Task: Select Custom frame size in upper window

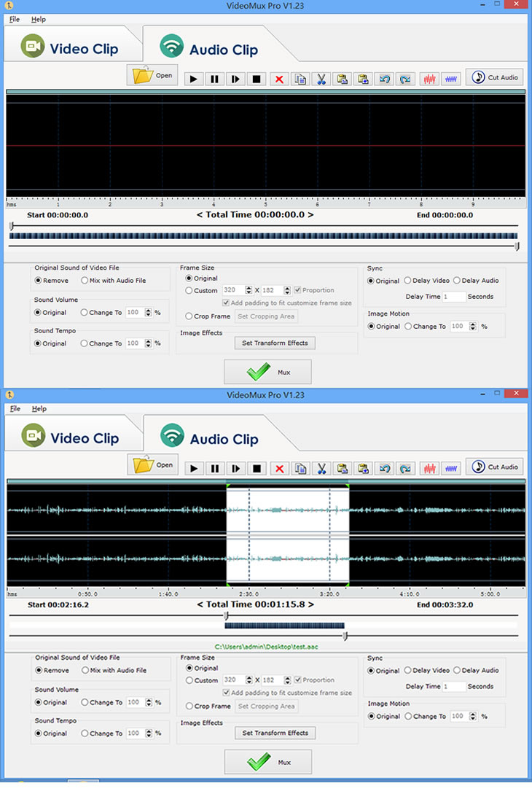Action: (x=201, y=290)
